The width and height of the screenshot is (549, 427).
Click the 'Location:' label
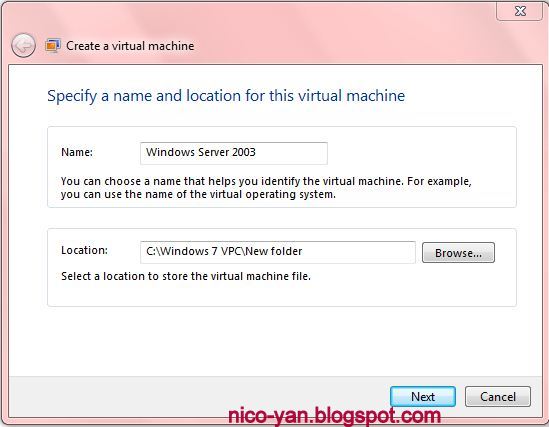pos(84,250)
